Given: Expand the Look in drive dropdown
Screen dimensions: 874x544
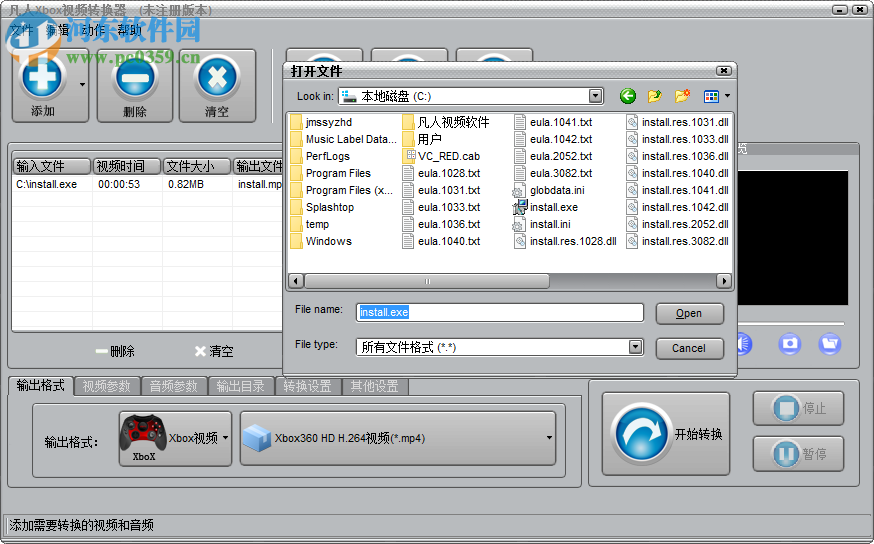Looking at the screenshot, I should pyautogui.click(x=596, y=96).
